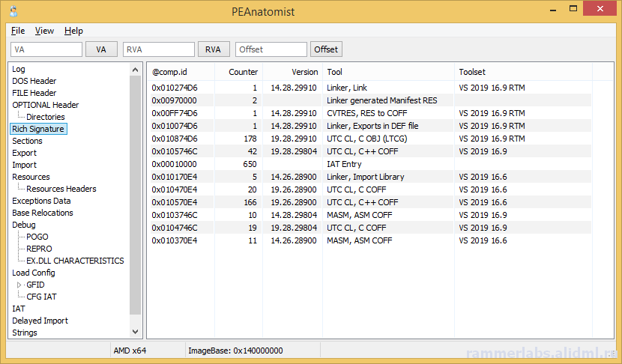Click the AMD x64 status bar entry
The image size is (622, 364).
tap(130, 351)
